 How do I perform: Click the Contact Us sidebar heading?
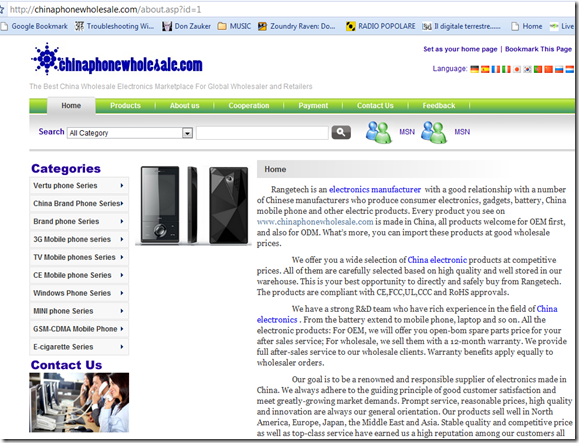coord(66,365)
